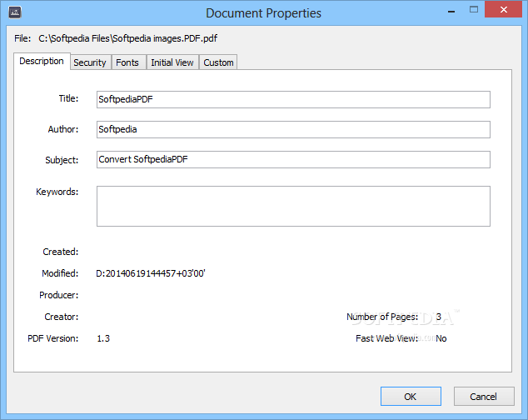Click the Fast Web View: label
This screenshot has width=528, height=420.
(x=387, y=338)
